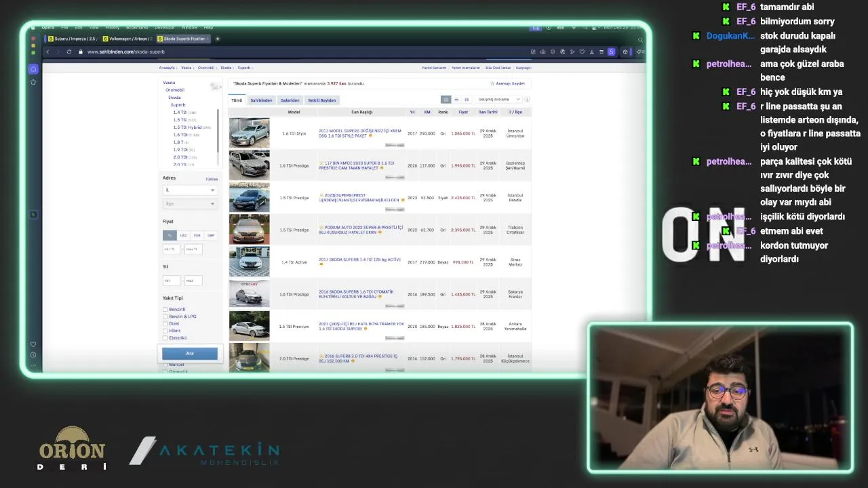Select the compact list view icon

[x=456, y=100]
